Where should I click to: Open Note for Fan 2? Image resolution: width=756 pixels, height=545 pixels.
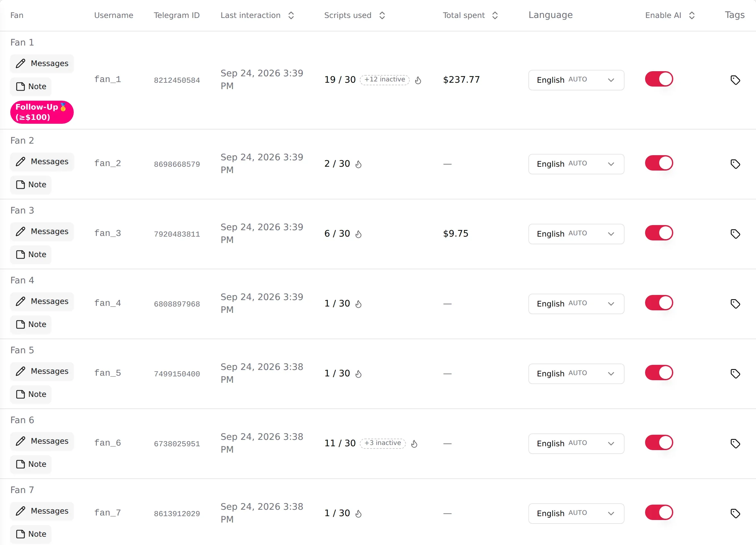point(31,185)
